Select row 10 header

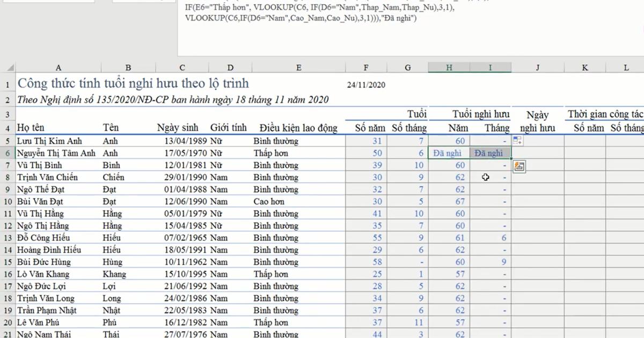[x=8, y=202]
